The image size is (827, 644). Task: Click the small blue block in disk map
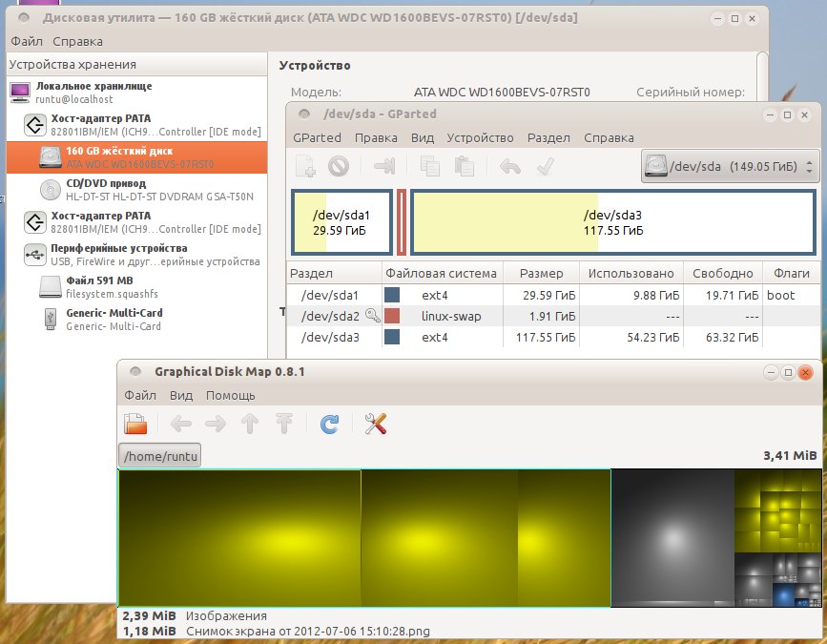click(784, 595)
